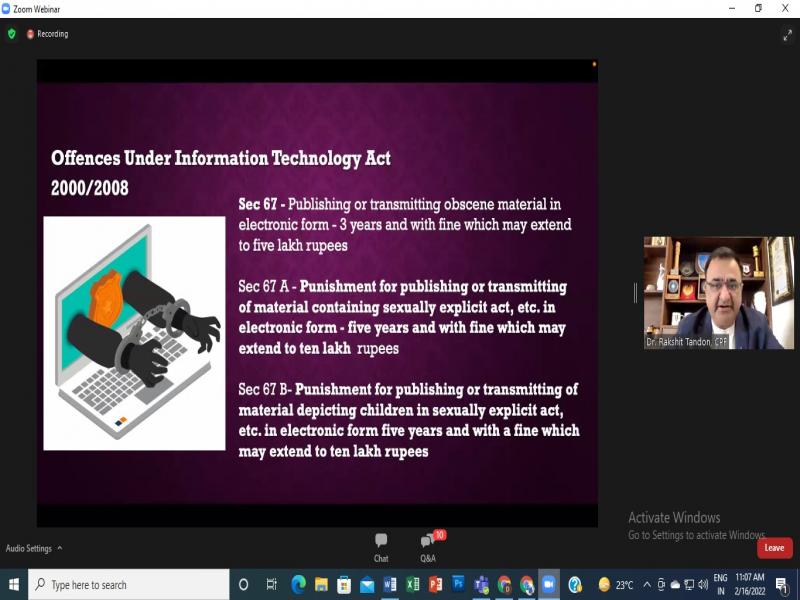This screenshot has height=600, width=800.
Task: Open File Explorer from the taskbar
Action: pos(321,585)
